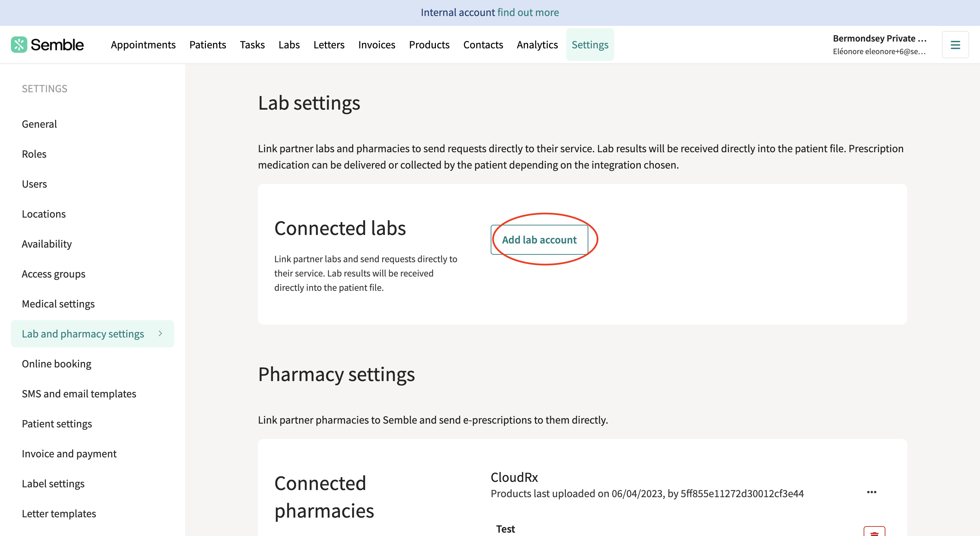
Task: Expand Lab and pharmacy settings chevron
Action: pyautogui.click(x=160, y=333)
